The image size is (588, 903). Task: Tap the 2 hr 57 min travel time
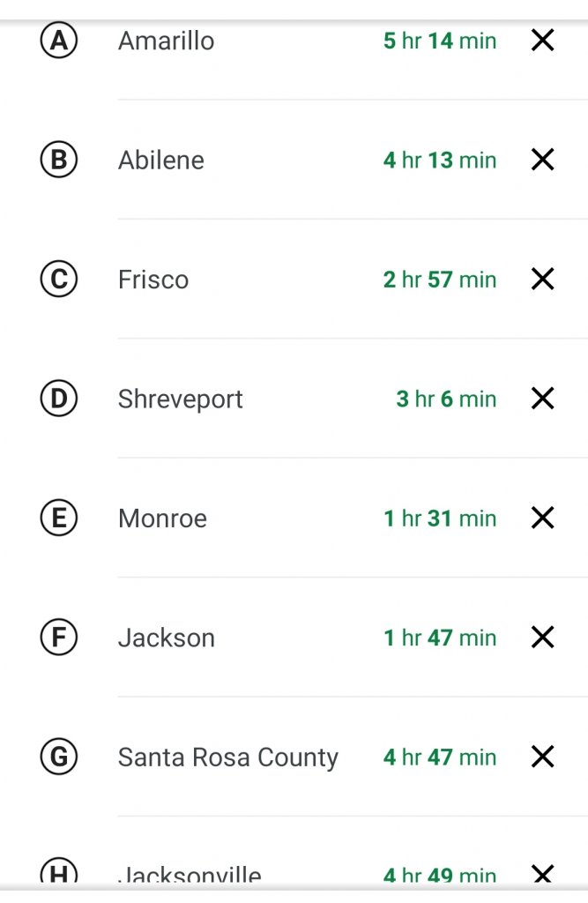point(440,280)
